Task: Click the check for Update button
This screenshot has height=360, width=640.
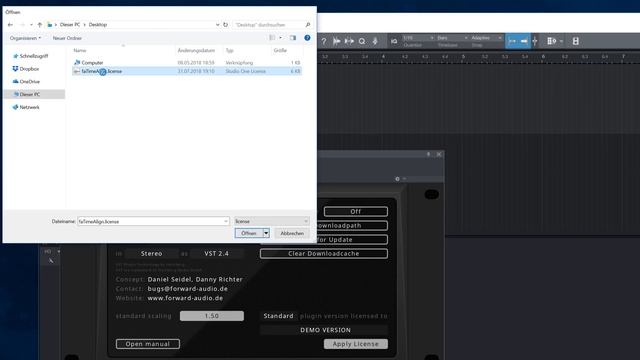Action: 352,240
